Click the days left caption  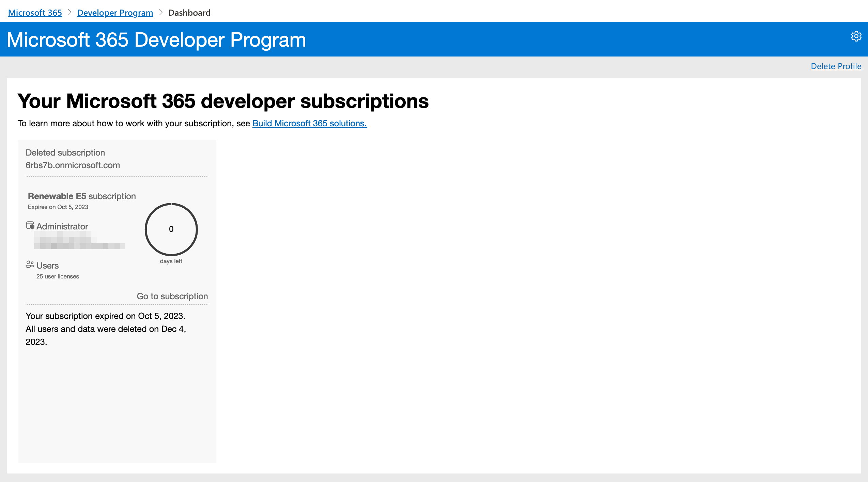click(171, 261)
